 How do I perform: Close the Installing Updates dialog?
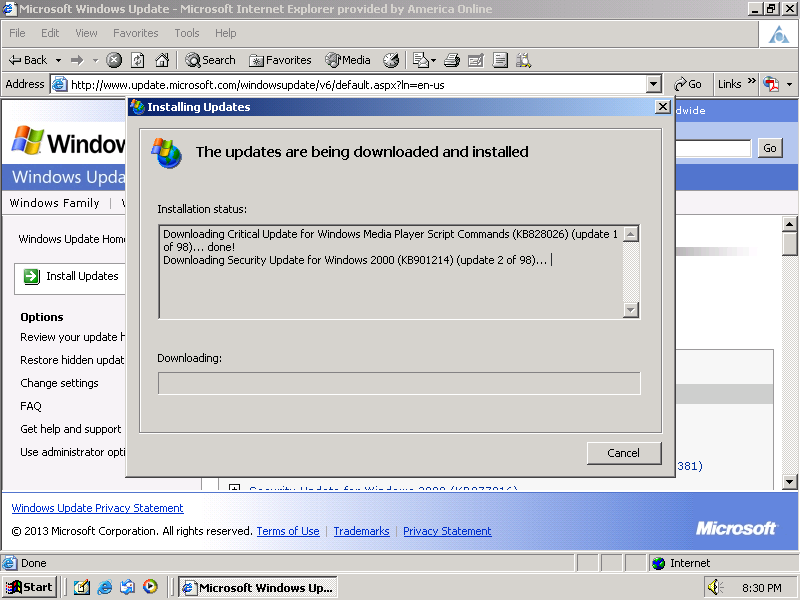(x=662, y=107)
